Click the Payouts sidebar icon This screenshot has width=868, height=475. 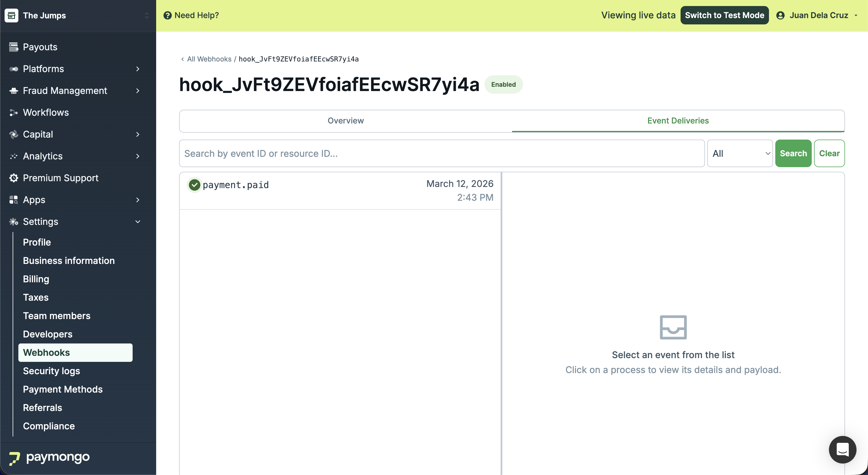13,47
